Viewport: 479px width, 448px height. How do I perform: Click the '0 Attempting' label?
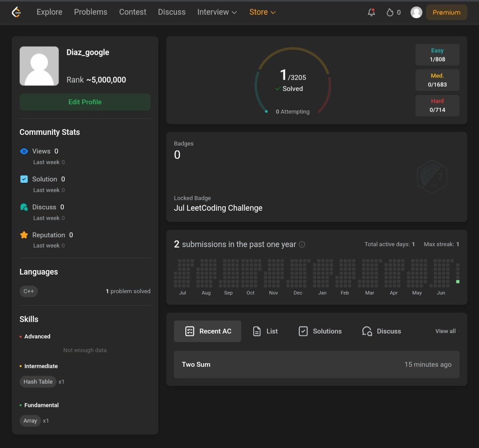coord(293,111)
